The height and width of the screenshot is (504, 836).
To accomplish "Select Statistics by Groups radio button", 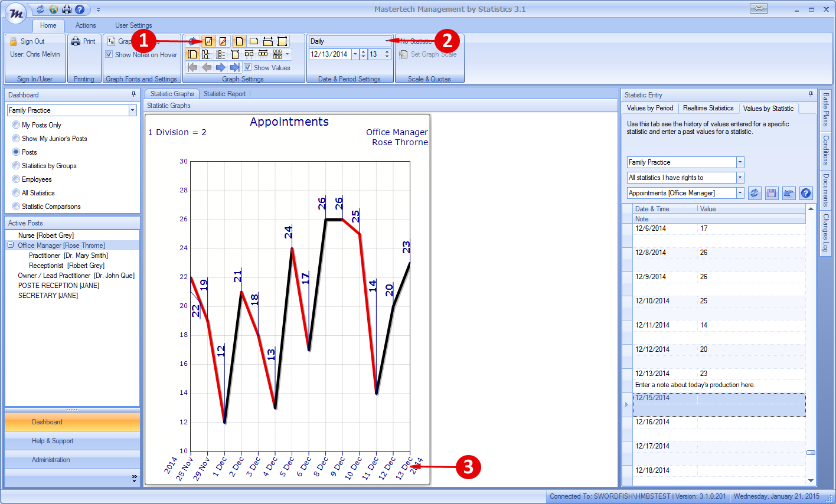I will pyautogui.click(x=16, y=166).
